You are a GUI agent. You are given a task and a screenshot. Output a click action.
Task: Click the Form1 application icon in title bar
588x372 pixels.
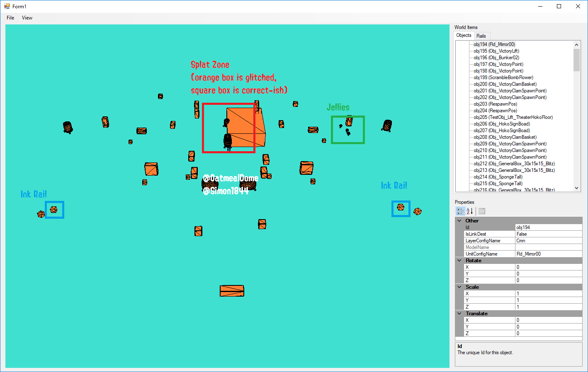7,6
